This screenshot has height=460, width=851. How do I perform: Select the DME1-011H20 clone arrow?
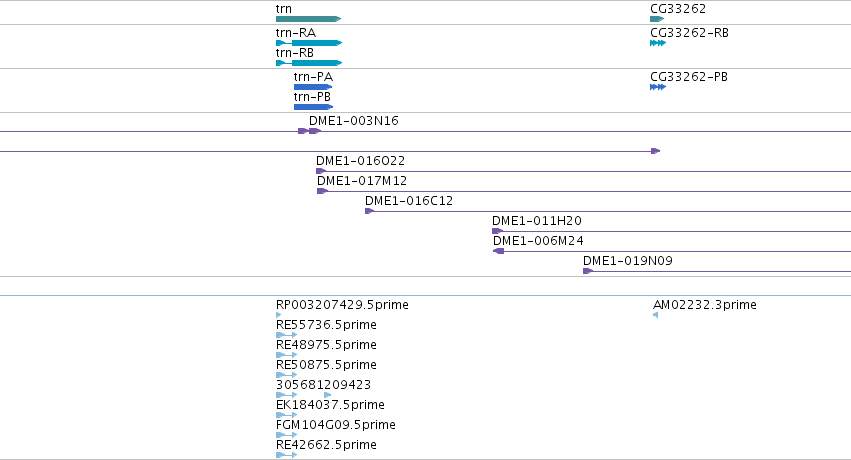coord(497,231)
